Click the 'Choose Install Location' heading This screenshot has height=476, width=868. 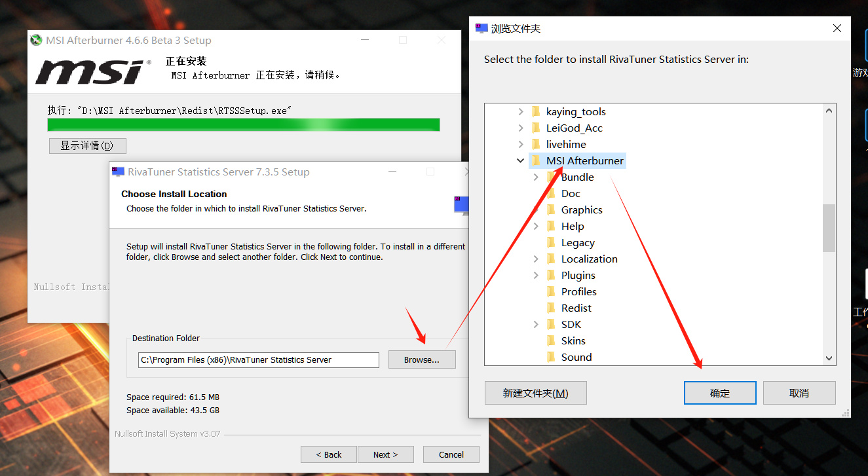pyautogui.click(x=174, y=194)
